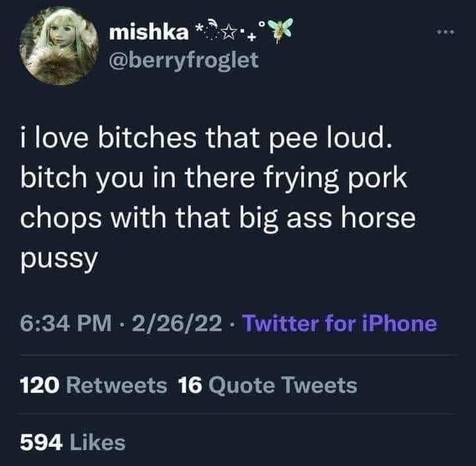Click the small circle symbol before the fairy
476x466 pixels.
[262, 24]
